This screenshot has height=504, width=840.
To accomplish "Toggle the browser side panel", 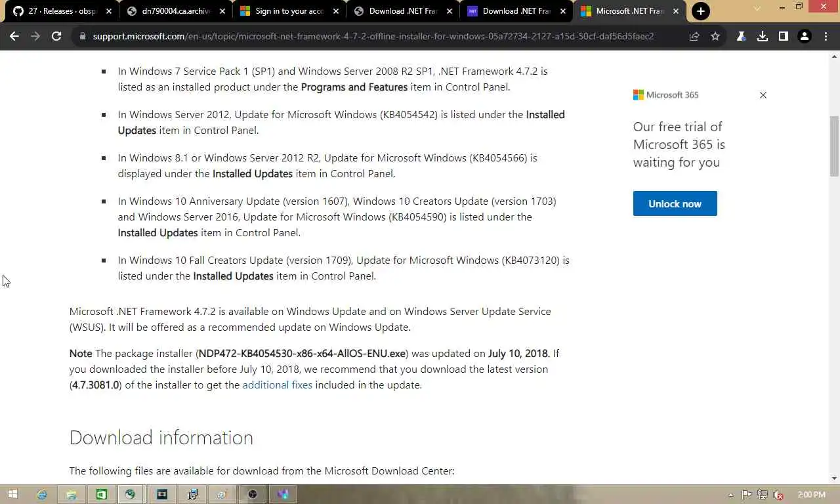I will pos(783,36).
